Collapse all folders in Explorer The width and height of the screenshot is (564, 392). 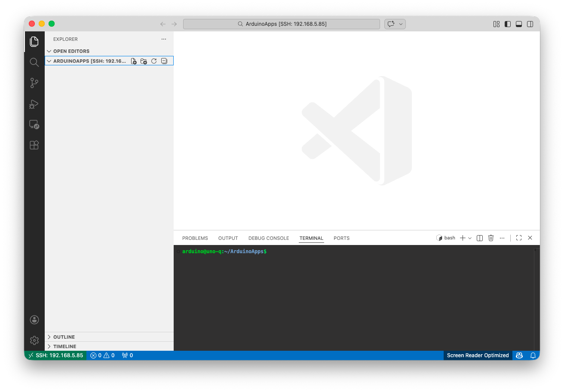[164, 61]
